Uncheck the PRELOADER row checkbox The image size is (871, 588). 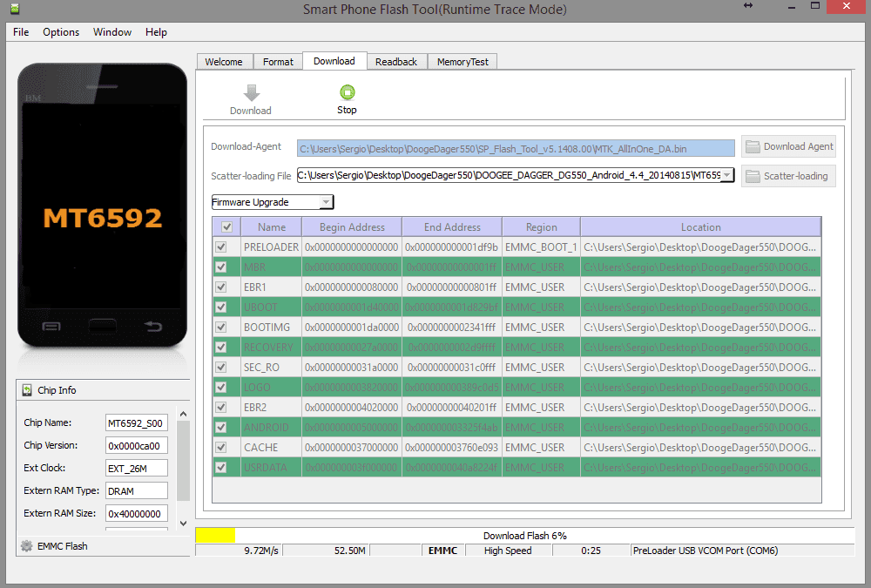click(x=221, y=247)
